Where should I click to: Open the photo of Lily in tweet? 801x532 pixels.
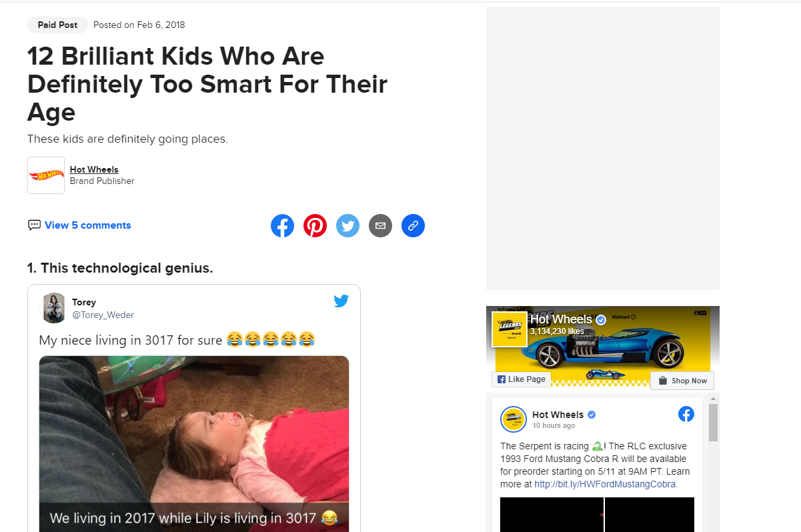pos(194,443)
